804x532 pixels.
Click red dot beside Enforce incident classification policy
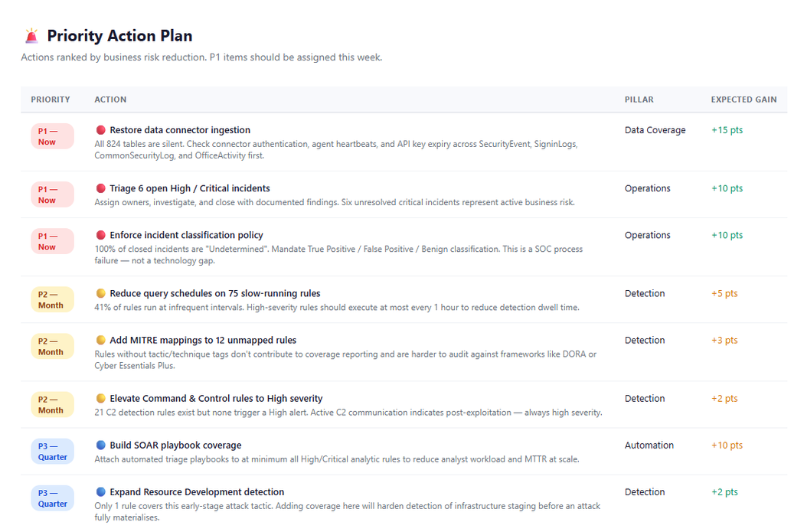101,235
